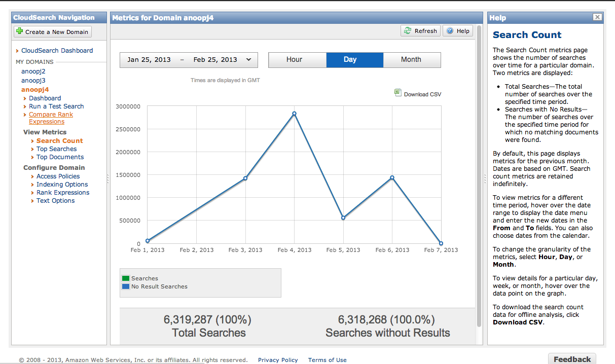Open Run a Test Search
The width and height of the screenshot is (615, 364).
pyautogui.click(x=56, y=106)
